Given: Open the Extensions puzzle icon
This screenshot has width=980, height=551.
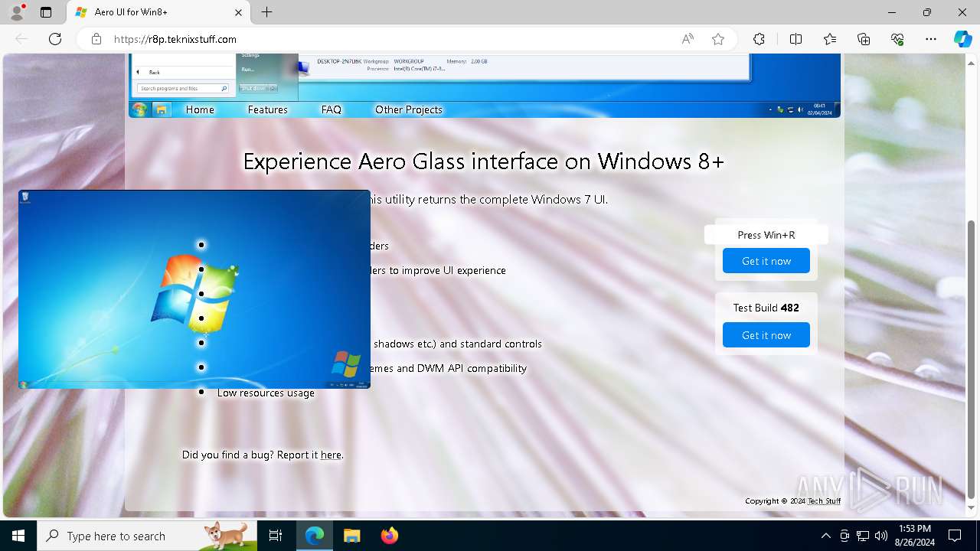Looking at the screenshot, I should (759, 39).
